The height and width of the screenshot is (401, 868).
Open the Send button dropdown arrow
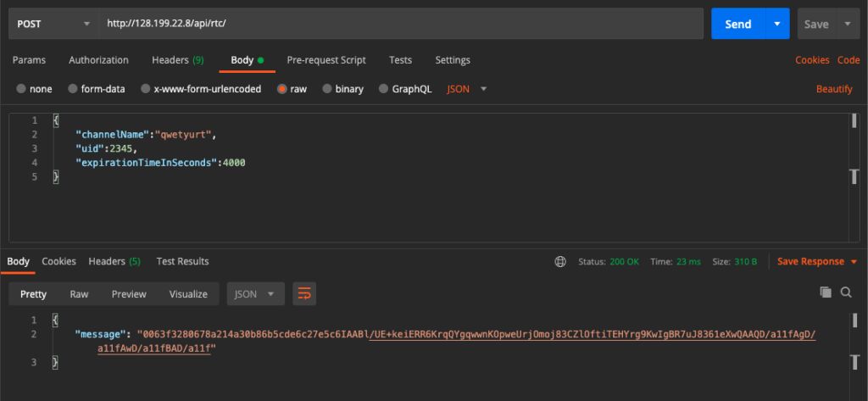tap(777, 24)
